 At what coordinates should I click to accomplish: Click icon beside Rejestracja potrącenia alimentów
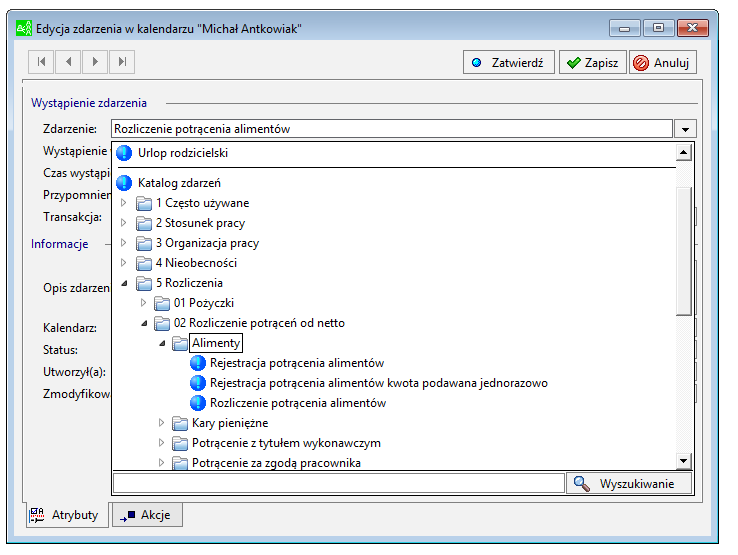pyautogui.click(x=198, y=363)
